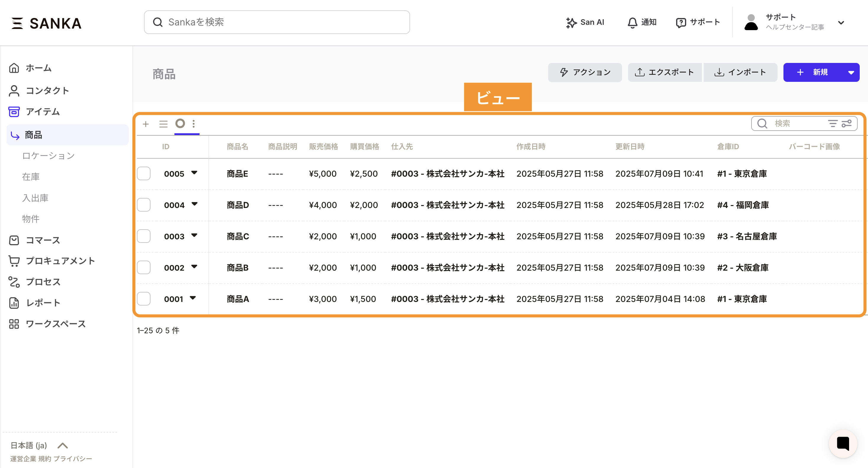Open the chat widget bubble

pyautogui.click(x=843, y=443)
